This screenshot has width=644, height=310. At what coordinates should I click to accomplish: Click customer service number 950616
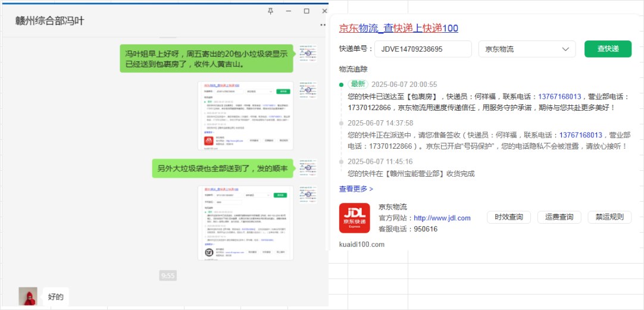coord(426,229)
